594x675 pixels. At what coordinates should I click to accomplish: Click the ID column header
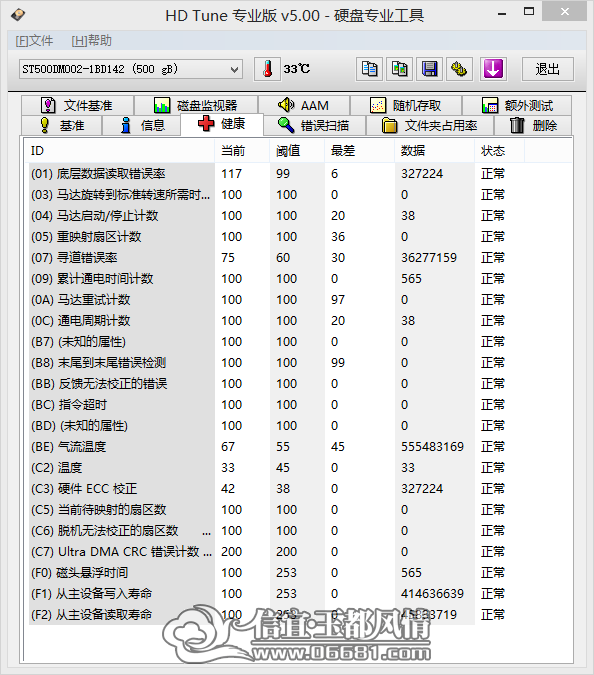(119, 151)
